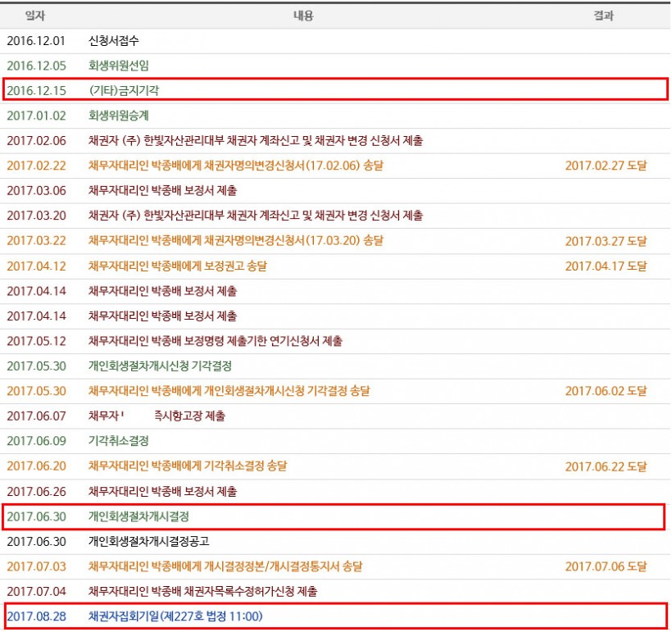The image size is (672, 632).
Task: Click the 일자 column header
Action: 34,16
